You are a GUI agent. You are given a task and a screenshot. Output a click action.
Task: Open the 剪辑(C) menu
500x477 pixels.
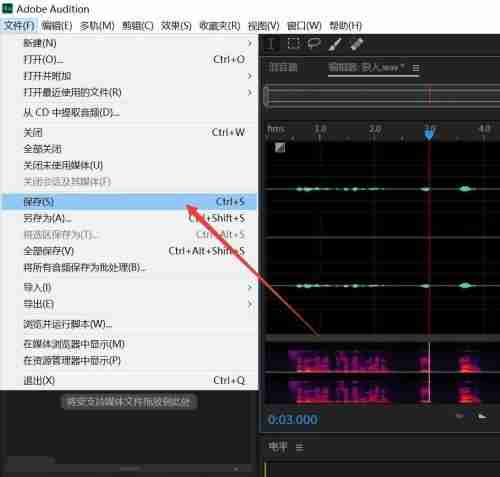[x=137, y=26]
